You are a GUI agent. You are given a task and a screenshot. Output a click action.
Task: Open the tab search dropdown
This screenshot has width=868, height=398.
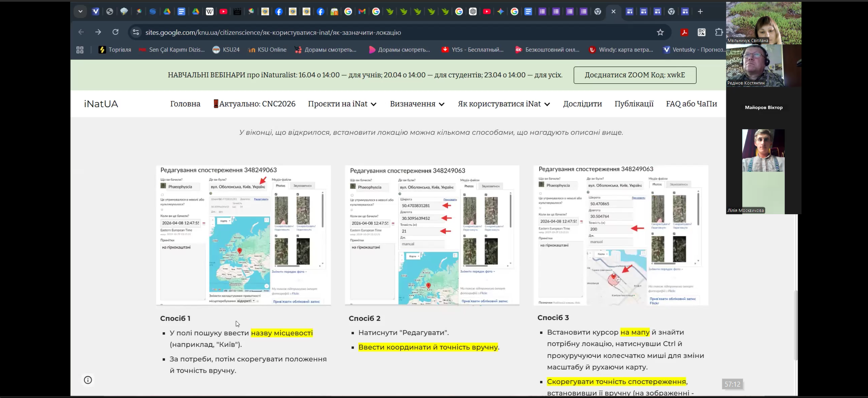tap(80, 12)
